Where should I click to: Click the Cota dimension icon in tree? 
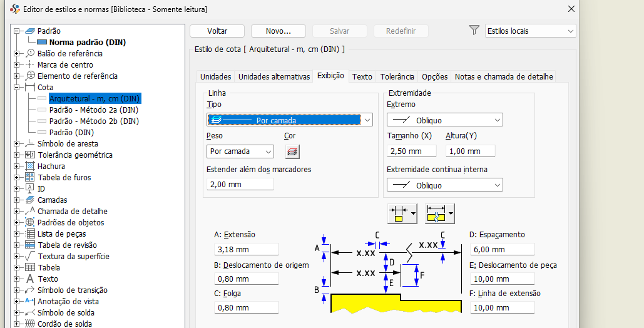pyautogui.click(x=30, y=87)
